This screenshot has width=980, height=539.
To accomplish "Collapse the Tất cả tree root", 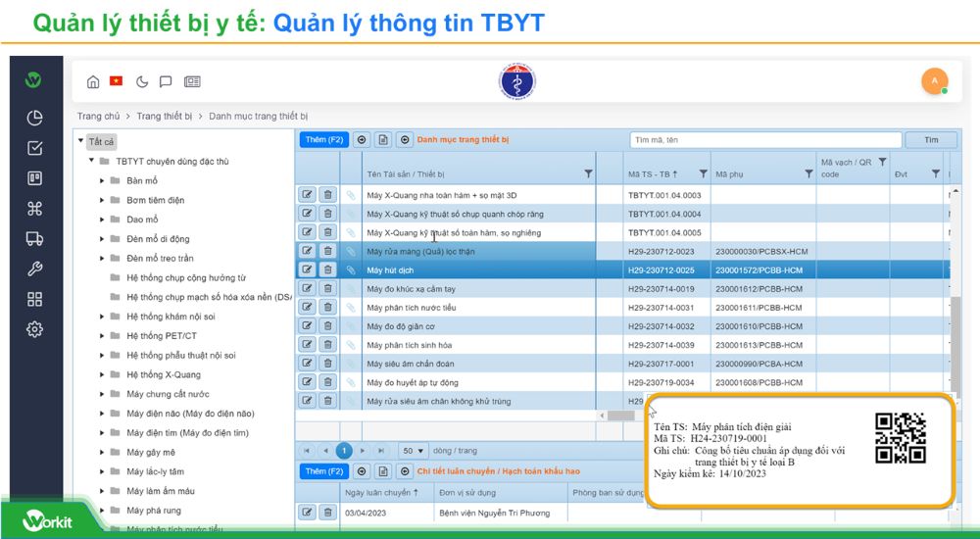I will tap(80, 141).
